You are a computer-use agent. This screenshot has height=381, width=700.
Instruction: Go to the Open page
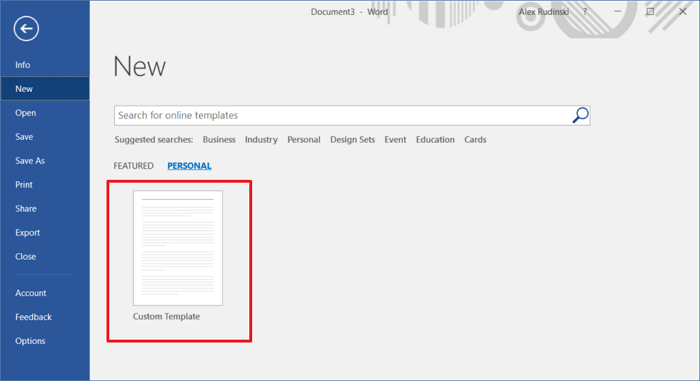point(45,113)
